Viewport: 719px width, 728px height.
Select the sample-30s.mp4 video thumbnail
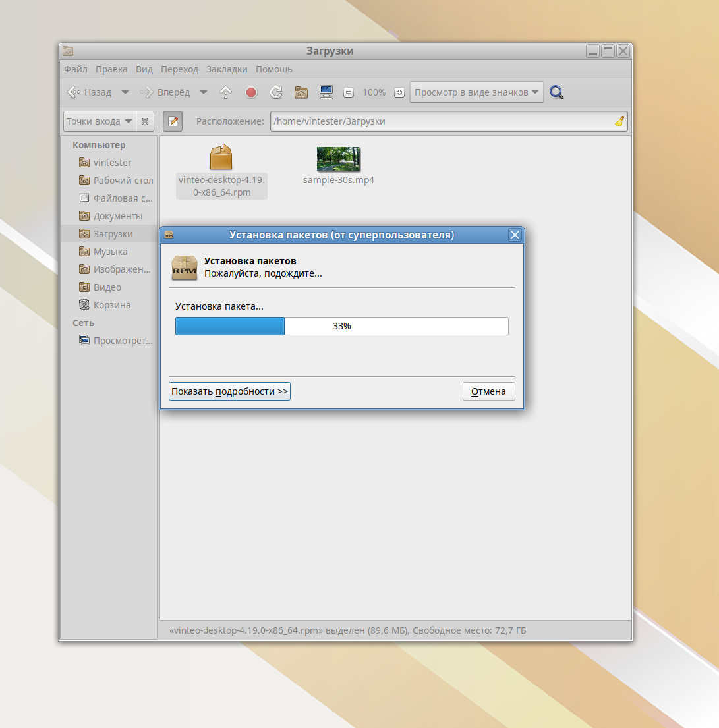click(x=338, y=159)
